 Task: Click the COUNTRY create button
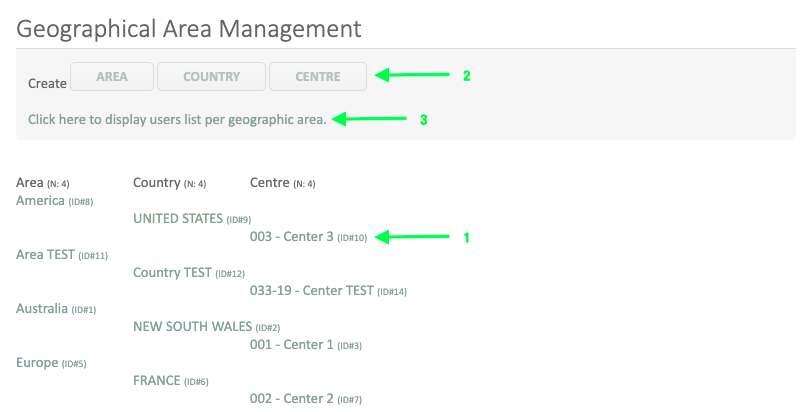(x=211, y=77)
